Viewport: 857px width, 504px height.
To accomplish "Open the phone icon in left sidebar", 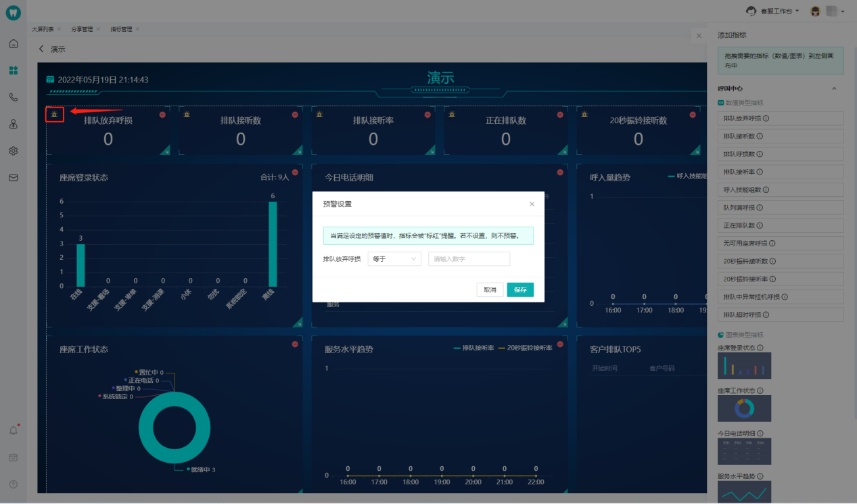I will tap(14, 97).
